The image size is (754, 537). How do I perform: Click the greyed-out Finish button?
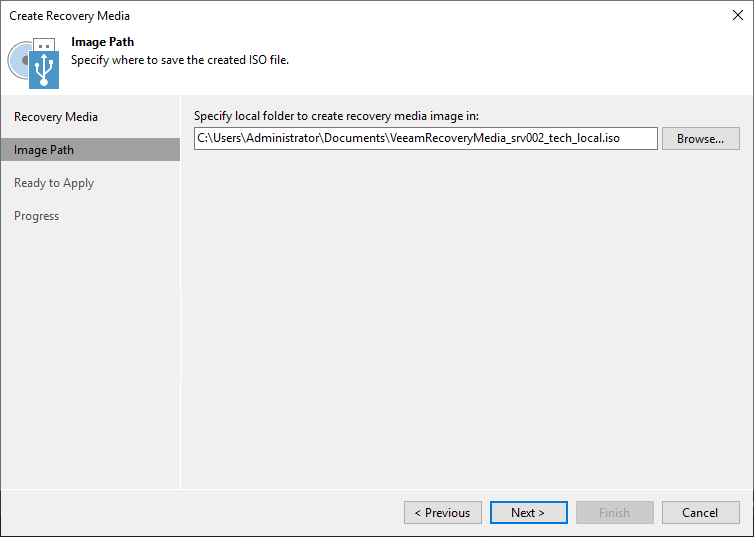(614, 513)
